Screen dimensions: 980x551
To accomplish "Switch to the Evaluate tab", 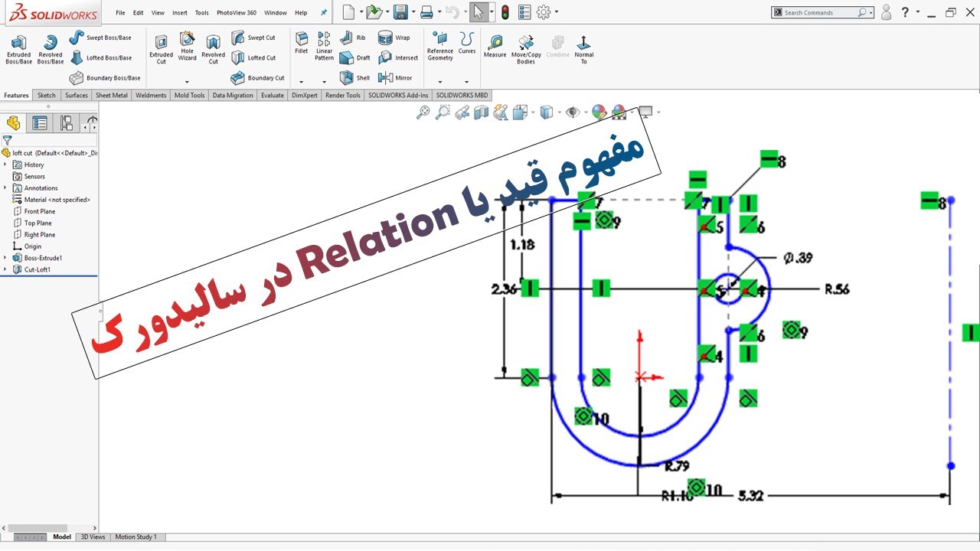I will [x=273, y=96].
